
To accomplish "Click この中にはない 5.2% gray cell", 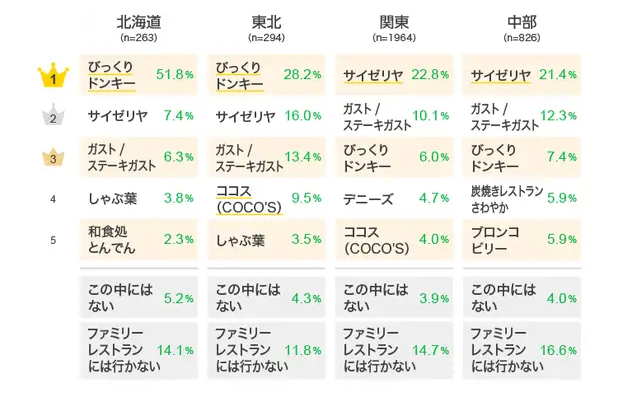I will coord(139,297).
